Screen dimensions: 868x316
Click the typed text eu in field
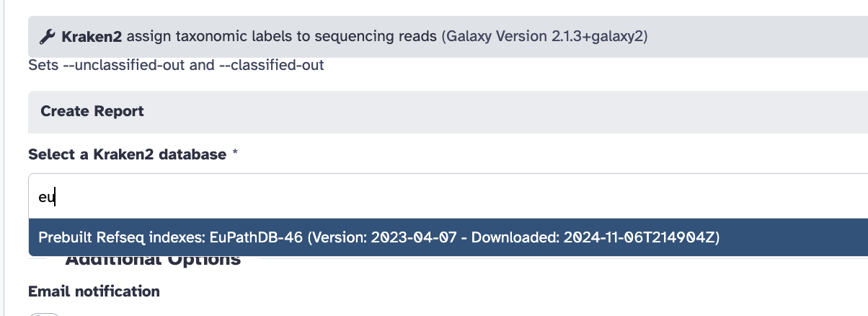(x=46, y=196)
